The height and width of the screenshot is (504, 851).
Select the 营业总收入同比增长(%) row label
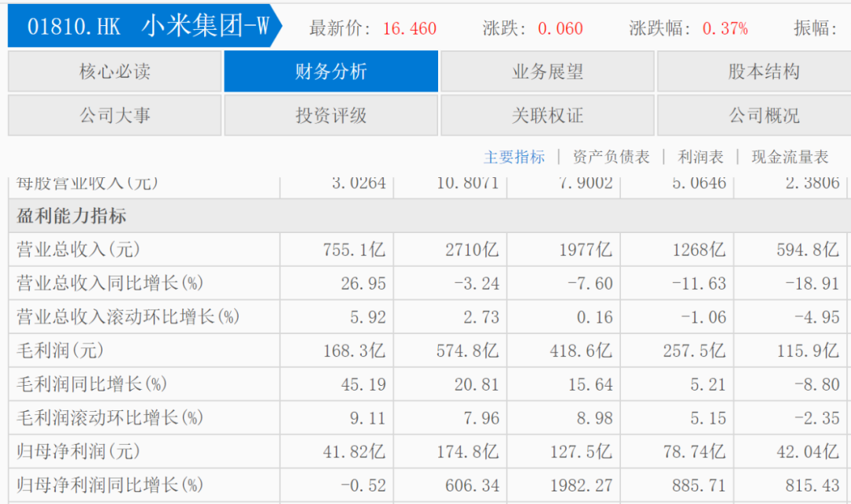tap(110, 283)
